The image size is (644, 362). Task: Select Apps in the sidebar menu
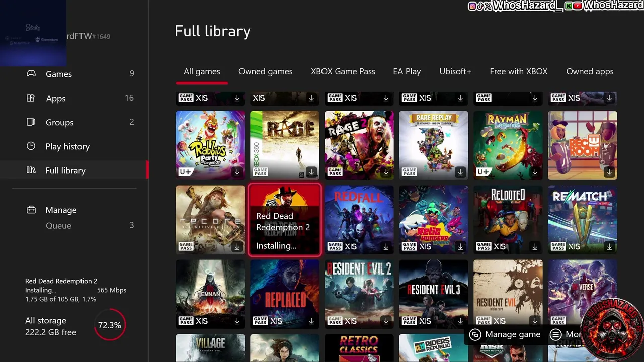(74, 98)
